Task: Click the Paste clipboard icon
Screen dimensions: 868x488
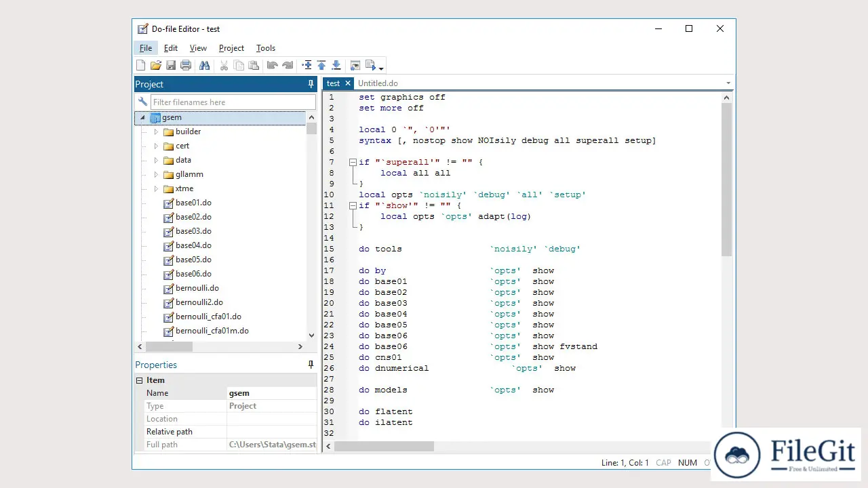Action: coord(254,65)
